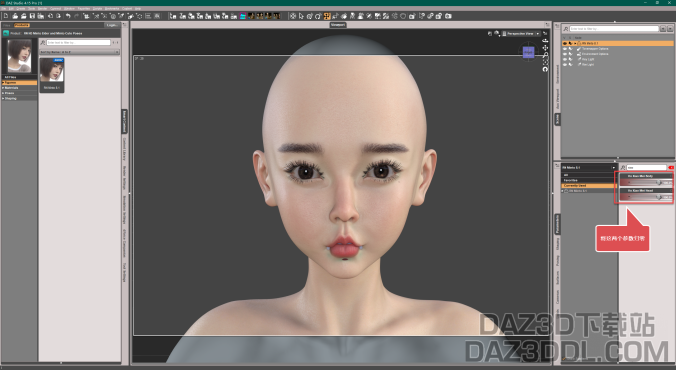
Task: Expand the Figures category
Action: point(3,82)
